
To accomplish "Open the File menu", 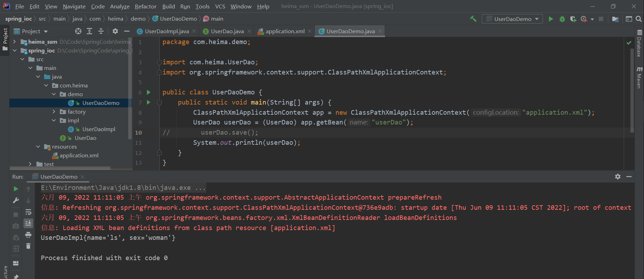I will click(20, 6).
